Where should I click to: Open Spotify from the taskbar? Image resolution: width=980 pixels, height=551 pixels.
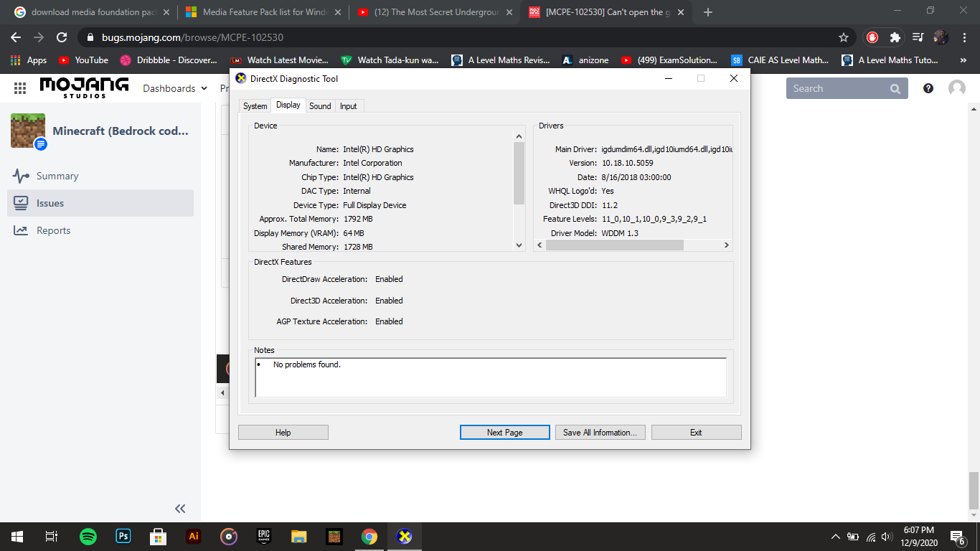click(x=88, y=537)
